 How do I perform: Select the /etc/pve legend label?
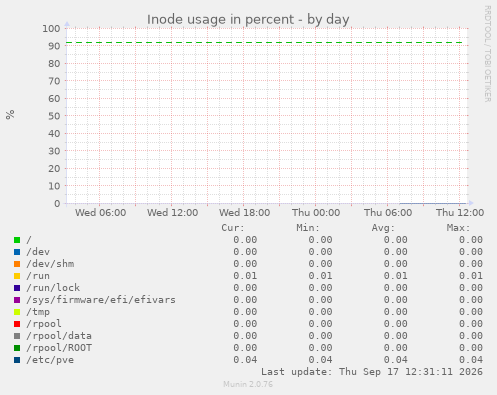coord(50,360)
